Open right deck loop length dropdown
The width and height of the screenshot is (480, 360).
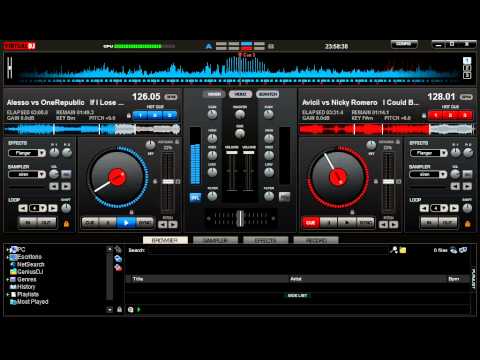(x=439, y=208)
